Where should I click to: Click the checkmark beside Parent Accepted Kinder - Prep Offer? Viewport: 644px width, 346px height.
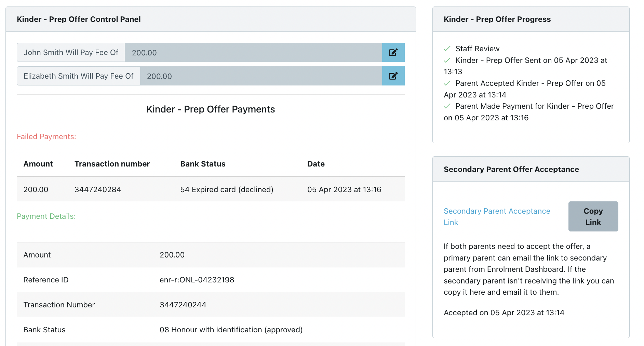coord(447,83)
